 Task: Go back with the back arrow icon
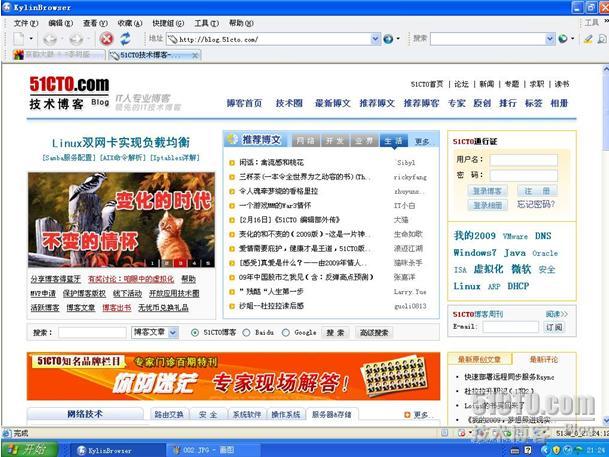[x=50, y=39]
